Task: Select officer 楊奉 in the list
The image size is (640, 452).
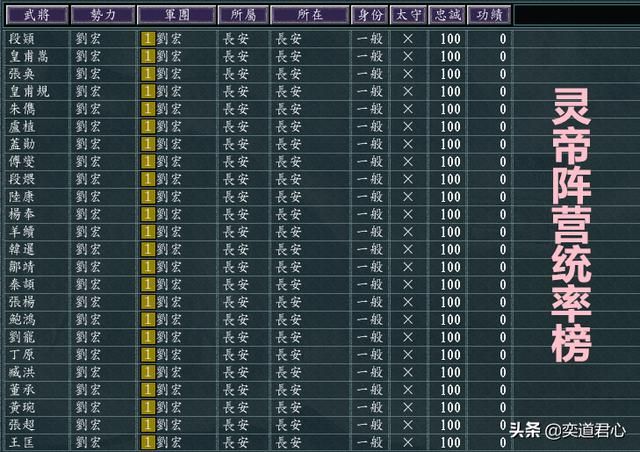Action: click(x=22, y=214)
